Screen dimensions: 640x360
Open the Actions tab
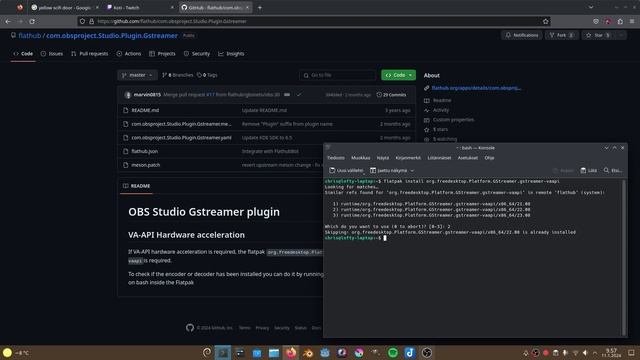[x=129, y=53]
